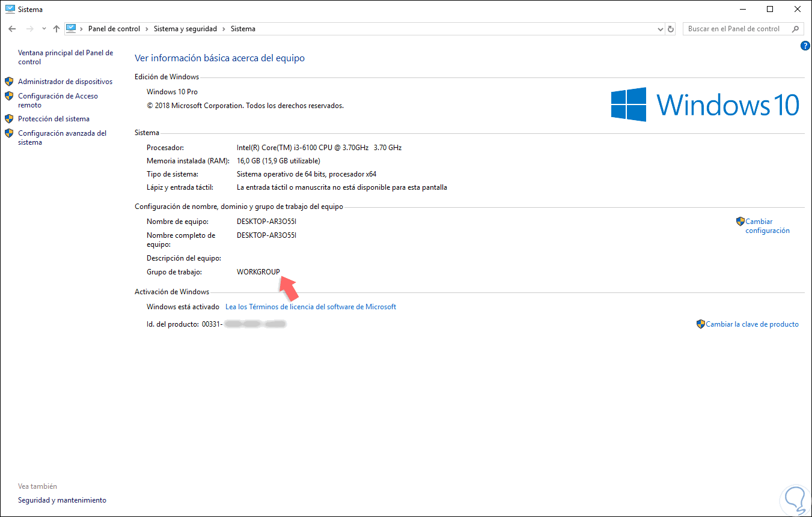812x517 pixels.
Task: Click the WORKGROUP value
Action: pyautogui.click(x=258, y=272)
